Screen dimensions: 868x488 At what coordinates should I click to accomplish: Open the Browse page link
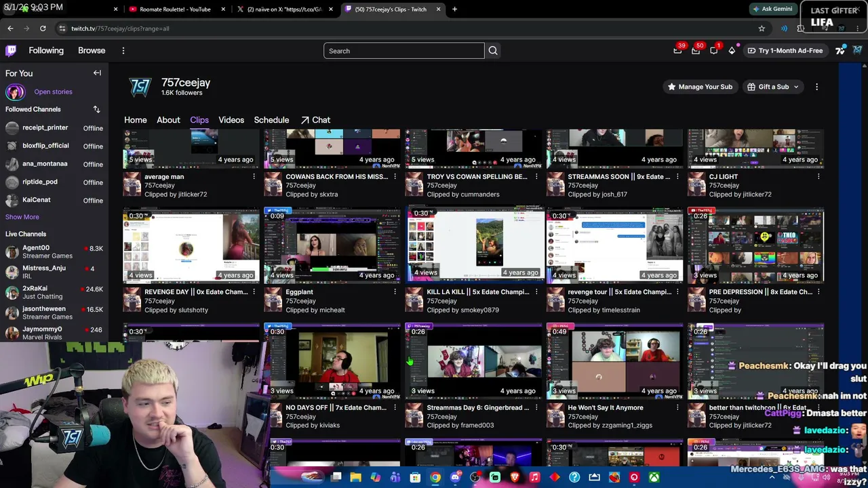click(92, 51)
